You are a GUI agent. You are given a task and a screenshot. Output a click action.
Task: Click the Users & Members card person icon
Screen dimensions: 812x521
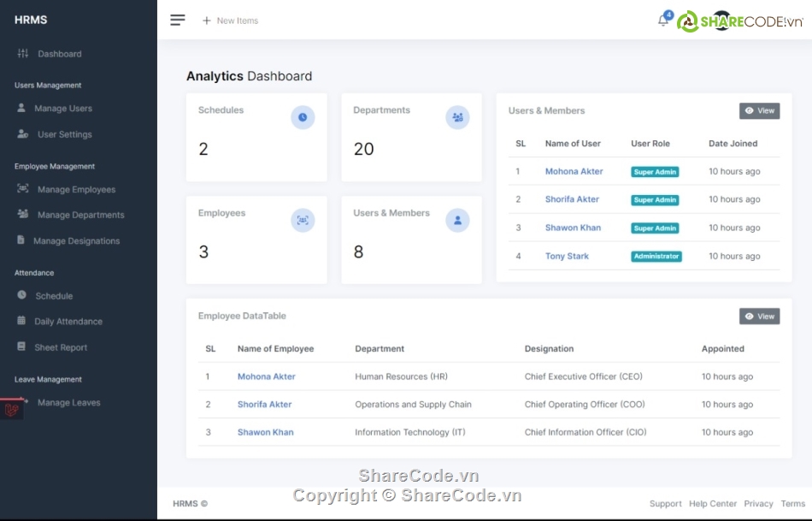457,221
